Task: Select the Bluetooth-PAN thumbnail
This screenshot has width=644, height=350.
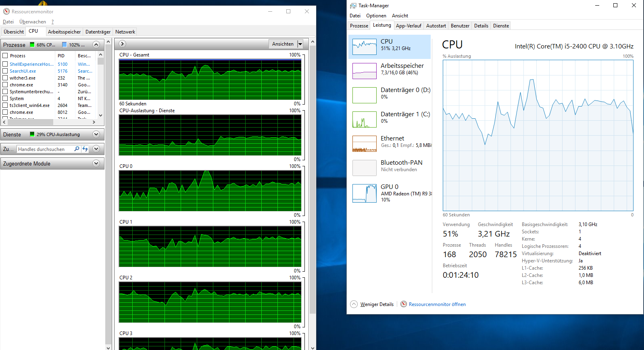Action: point(365,168)
